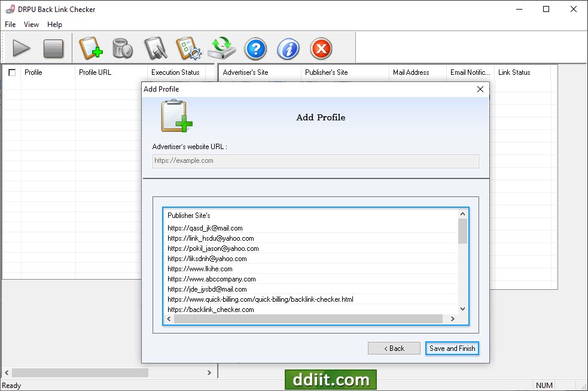Open profile settings via the clipboard gear icon
This screenshot has height=391, width=588.
coord(188,49)
